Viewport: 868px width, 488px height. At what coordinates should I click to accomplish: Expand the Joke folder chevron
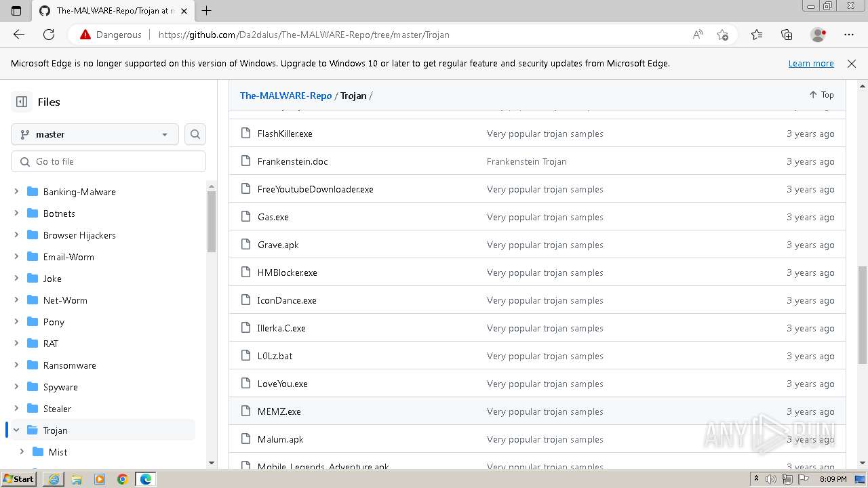[x=16, y=279]
